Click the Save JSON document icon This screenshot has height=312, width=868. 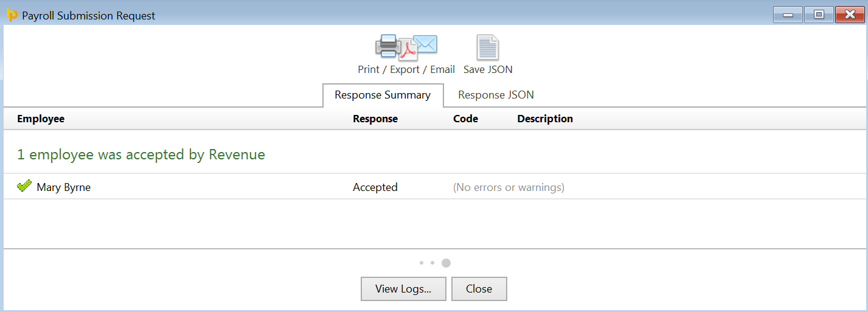coord(487,47)
